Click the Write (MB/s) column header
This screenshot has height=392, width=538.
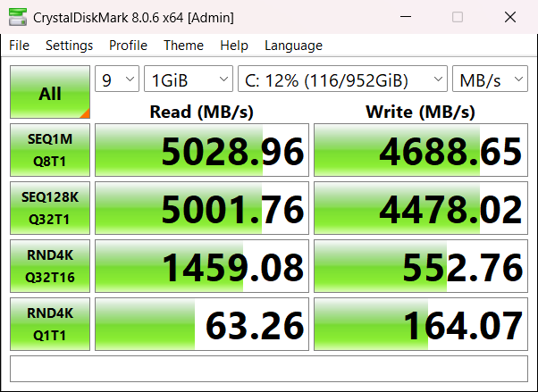pos(421,112)
